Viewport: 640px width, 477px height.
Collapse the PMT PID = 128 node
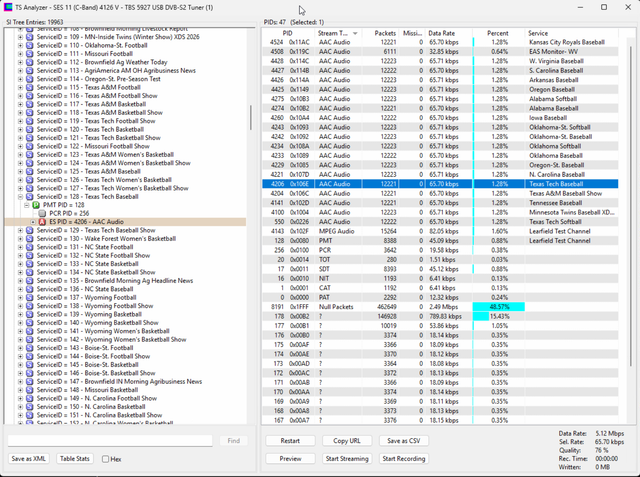tap(27, 205)
